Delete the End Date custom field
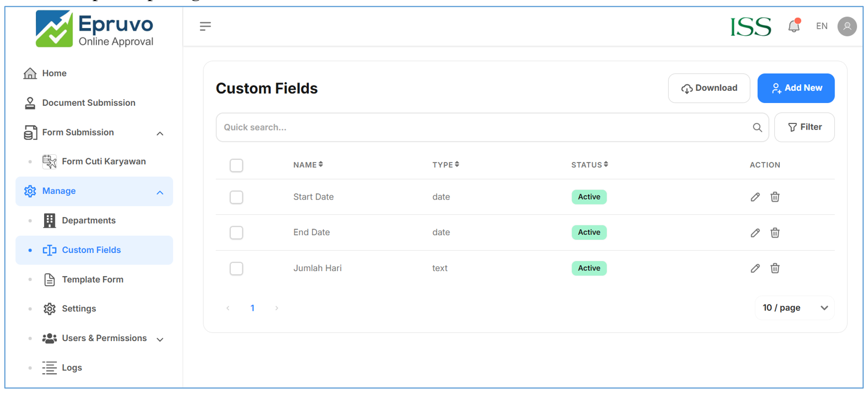The height and width of the screenshot is (394, 868). (x=774, y=233)
